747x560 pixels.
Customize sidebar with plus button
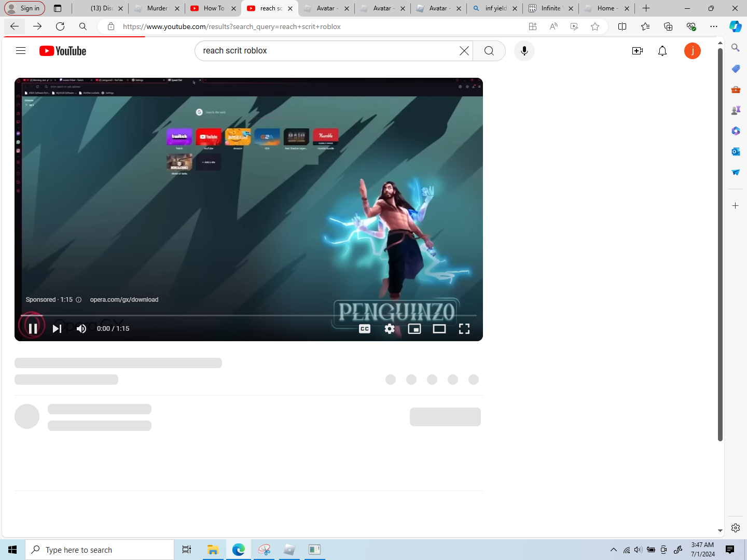(736, 206)
